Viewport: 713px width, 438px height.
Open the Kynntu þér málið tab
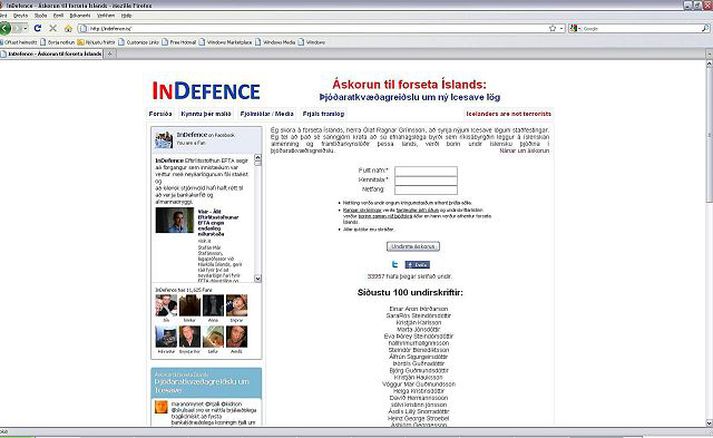pos(206,114)
